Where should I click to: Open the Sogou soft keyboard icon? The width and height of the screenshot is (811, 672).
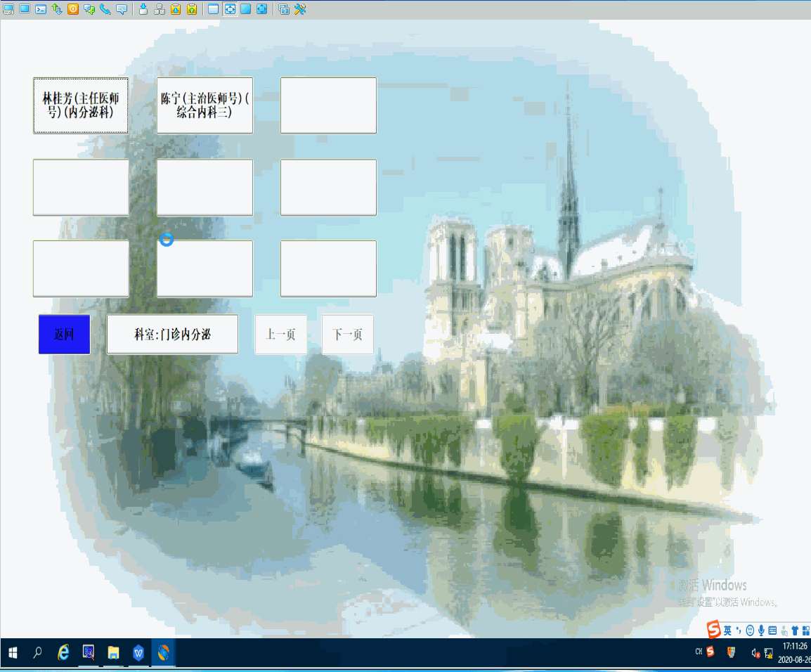[773, 630]
